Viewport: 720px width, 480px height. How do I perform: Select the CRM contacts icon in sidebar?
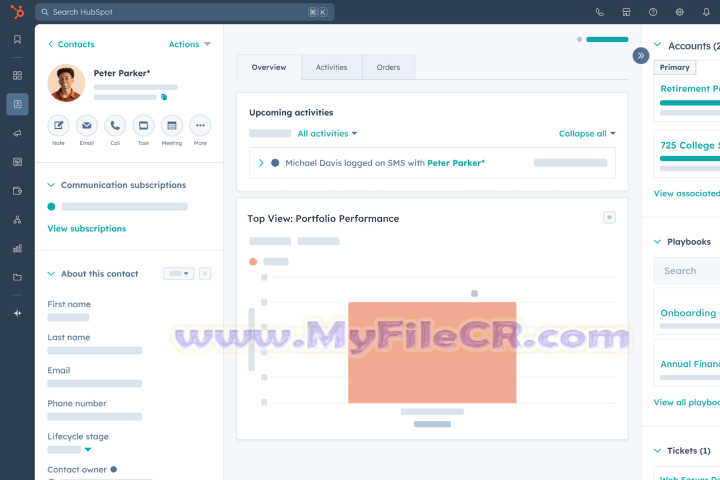[17, 104]
